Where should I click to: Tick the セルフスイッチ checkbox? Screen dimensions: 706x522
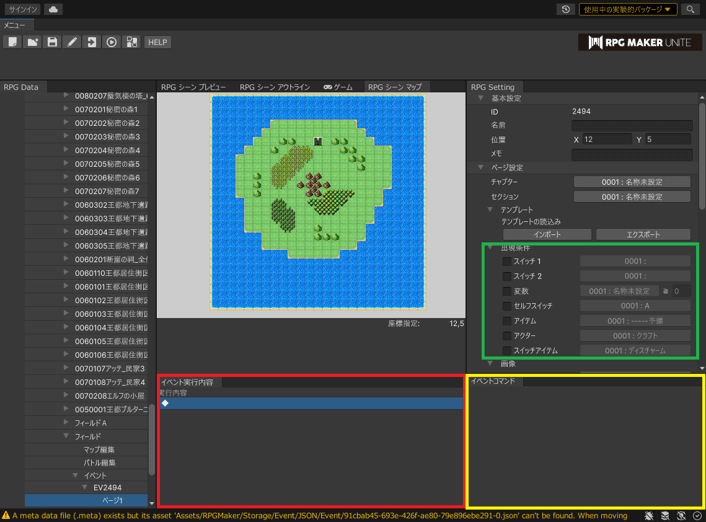click(507, 306)
